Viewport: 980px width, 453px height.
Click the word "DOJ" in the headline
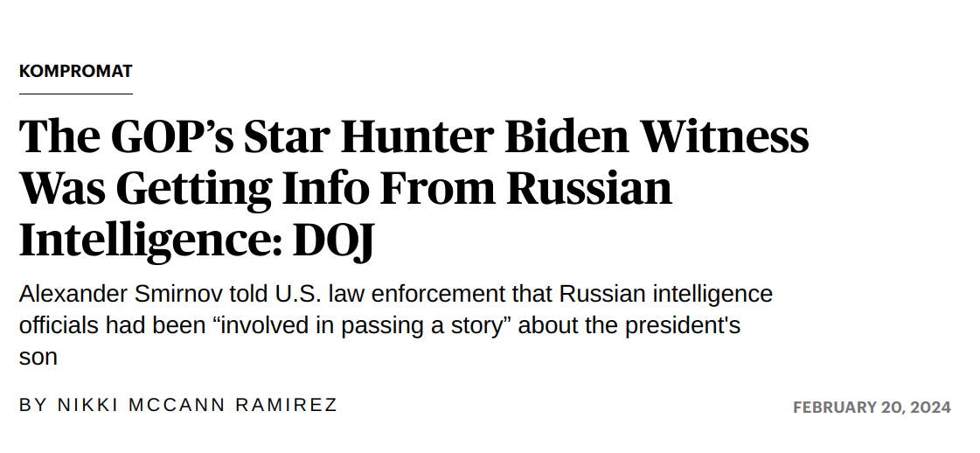(333, 240)
